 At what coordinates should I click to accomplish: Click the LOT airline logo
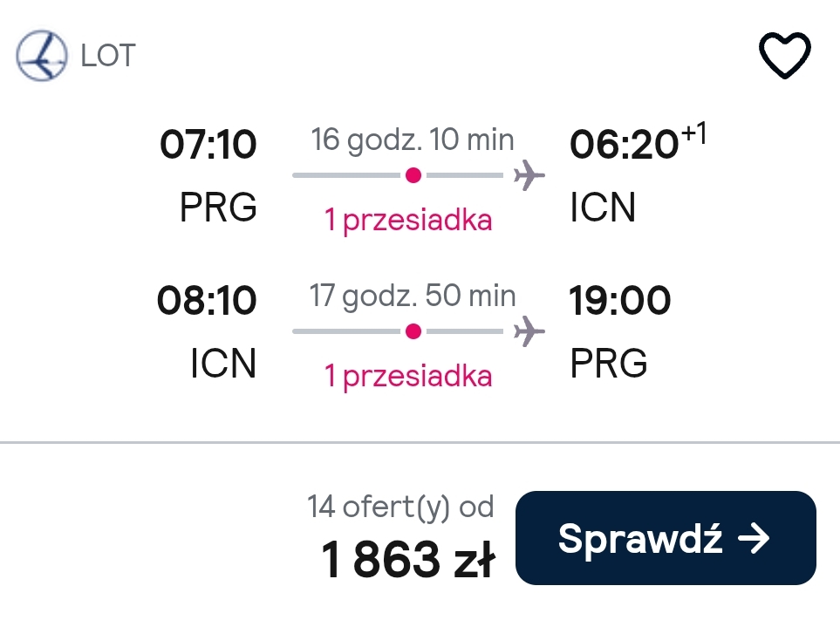(42, 56)
